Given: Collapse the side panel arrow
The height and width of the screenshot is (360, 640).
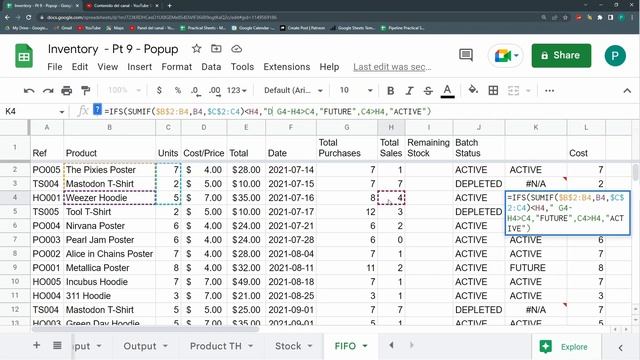Looking at the screenshot, I should click(620, 347).
